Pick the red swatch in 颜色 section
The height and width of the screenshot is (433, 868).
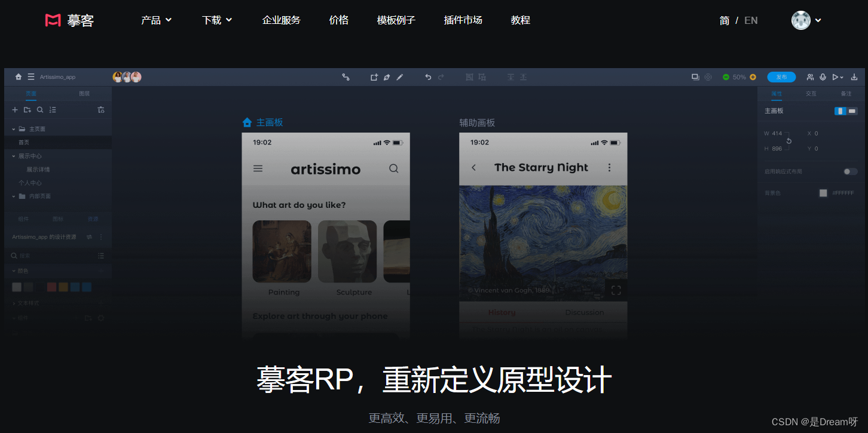point(51,287)
